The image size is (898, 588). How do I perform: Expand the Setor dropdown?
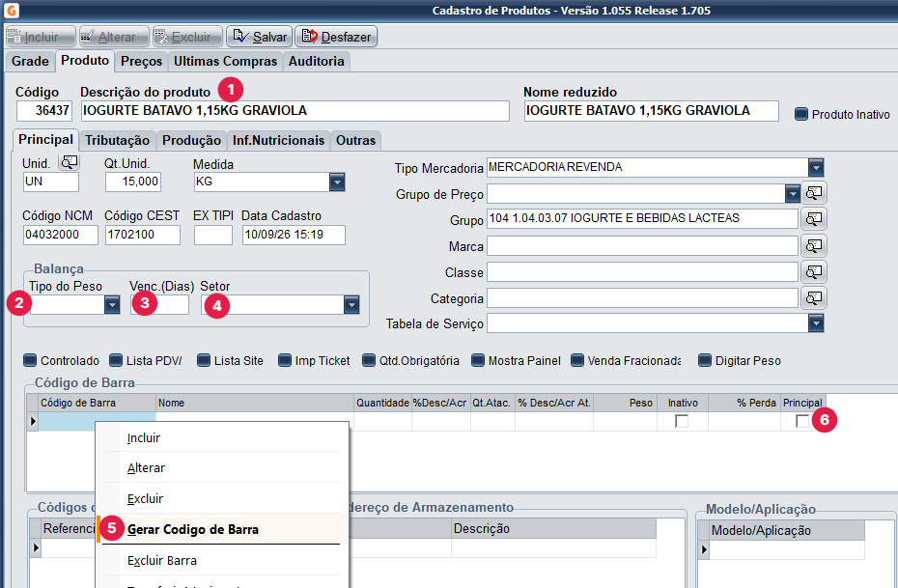pos(351,305)
